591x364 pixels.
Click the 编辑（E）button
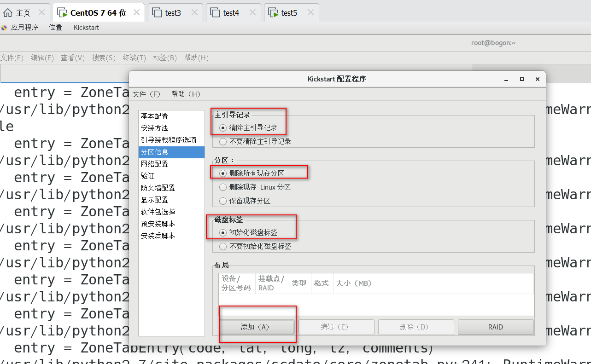(336, 327)
